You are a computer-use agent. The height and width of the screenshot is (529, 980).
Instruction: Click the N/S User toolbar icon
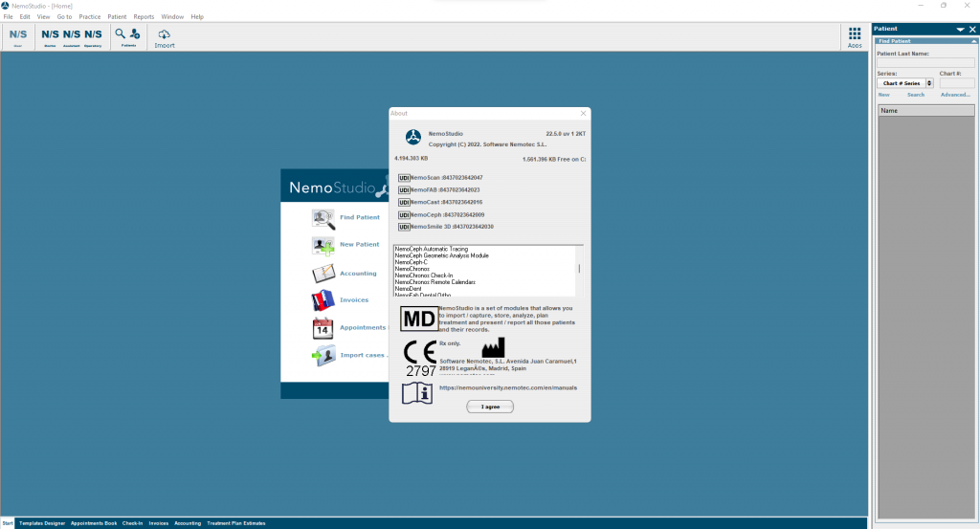click(18, 34)
